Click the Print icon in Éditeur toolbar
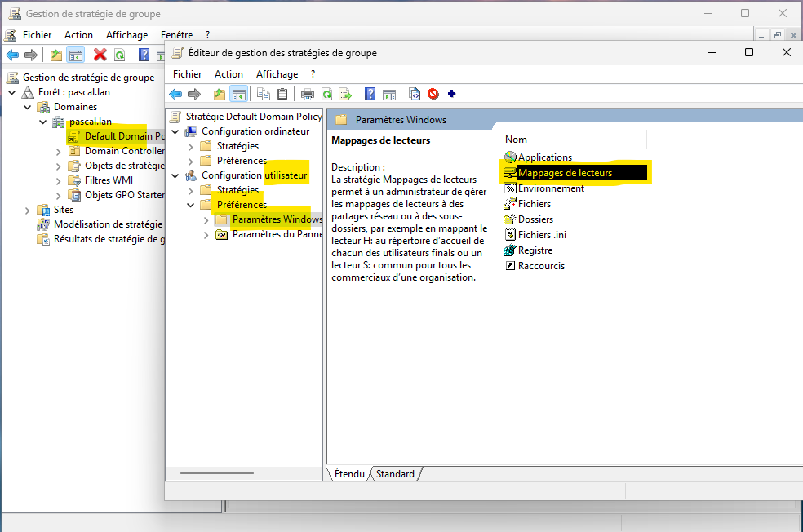 click(x=308, y=94)
